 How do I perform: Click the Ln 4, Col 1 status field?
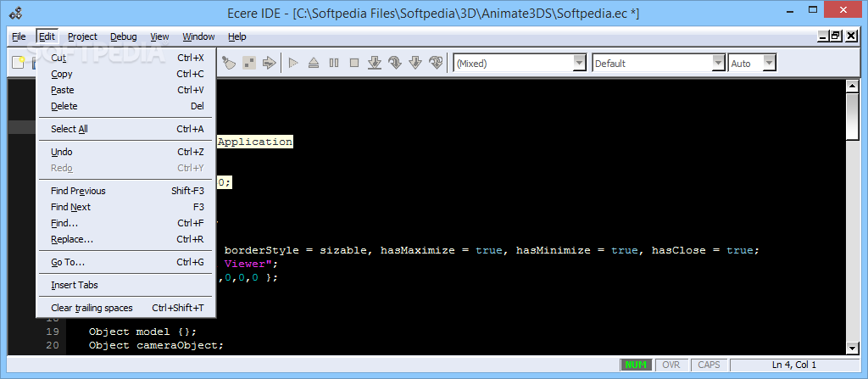[793, 365]
